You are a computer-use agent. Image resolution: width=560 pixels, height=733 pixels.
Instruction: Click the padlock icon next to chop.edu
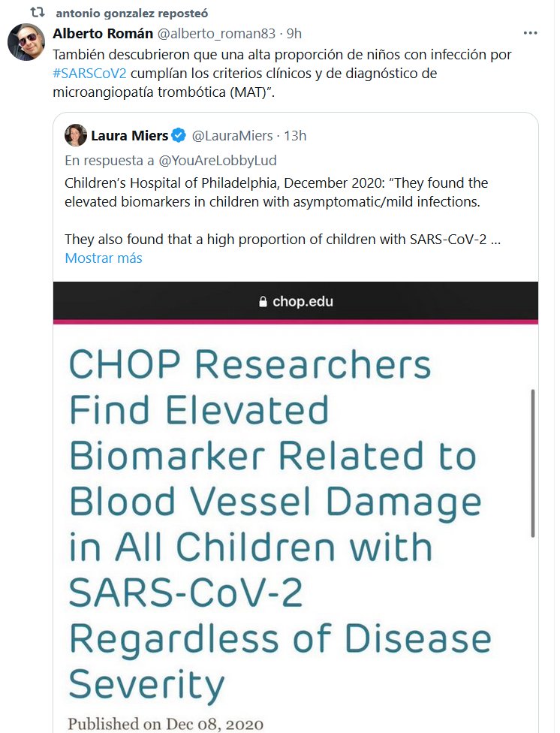(x=263, y=302)
